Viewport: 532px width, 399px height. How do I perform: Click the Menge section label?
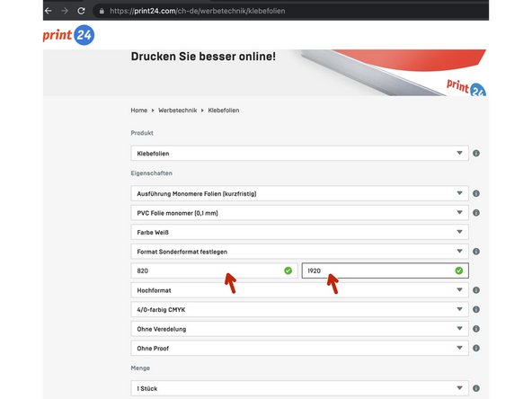pos(140,368)
